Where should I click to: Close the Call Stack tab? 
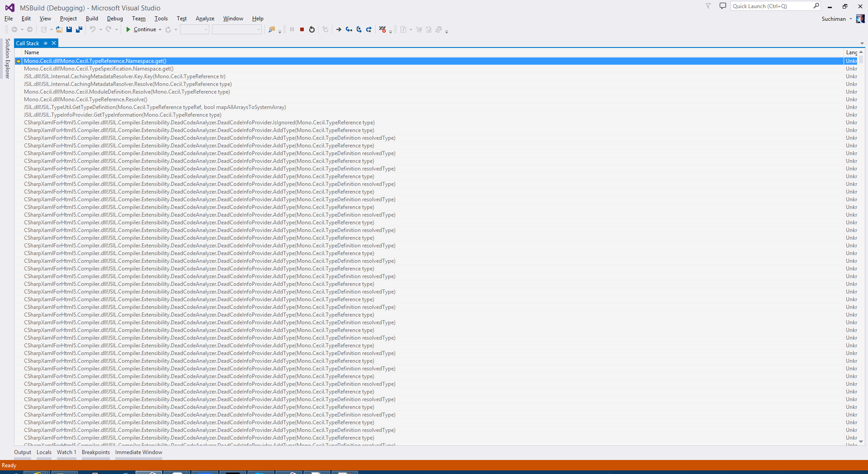[54, 43]
